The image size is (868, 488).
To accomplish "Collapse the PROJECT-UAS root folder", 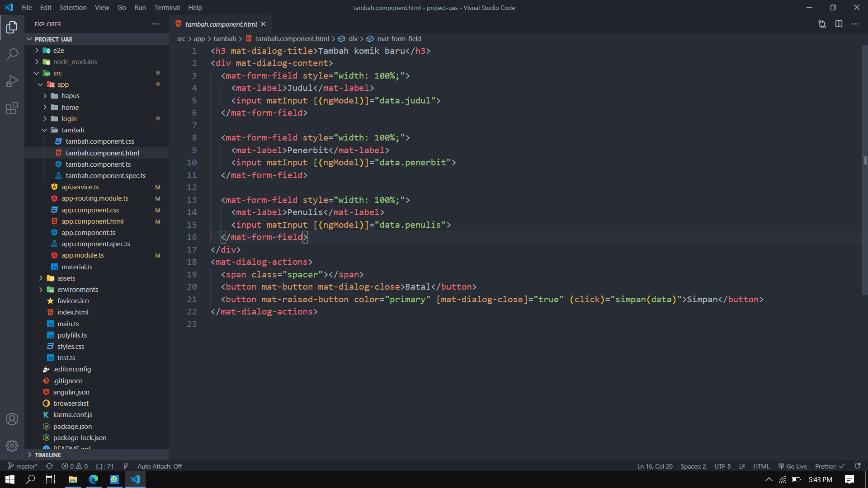I will pyautogui.click(x=97, y=39).
